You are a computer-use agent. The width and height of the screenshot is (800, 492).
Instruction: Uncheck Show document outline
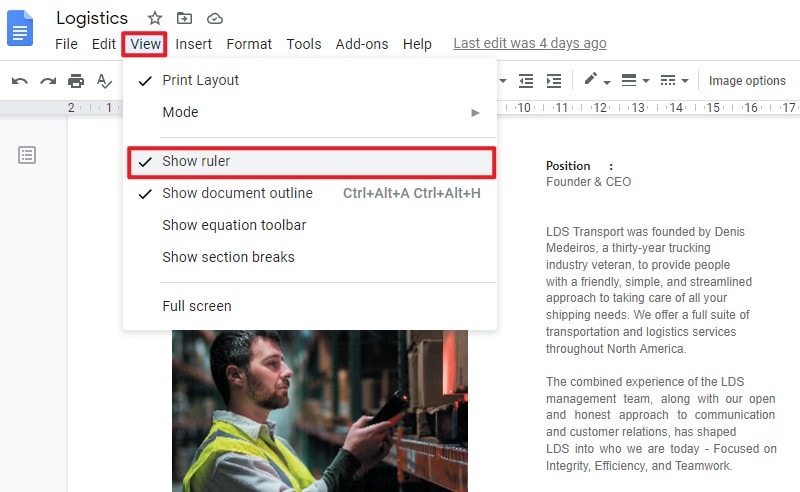click(x=310, y=193)
